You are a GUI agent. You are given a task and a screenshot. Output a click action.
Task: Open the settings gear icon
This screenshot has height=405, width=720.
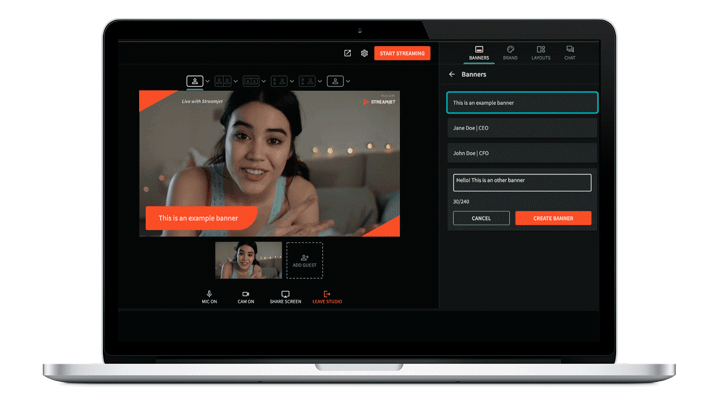point(364,54)
